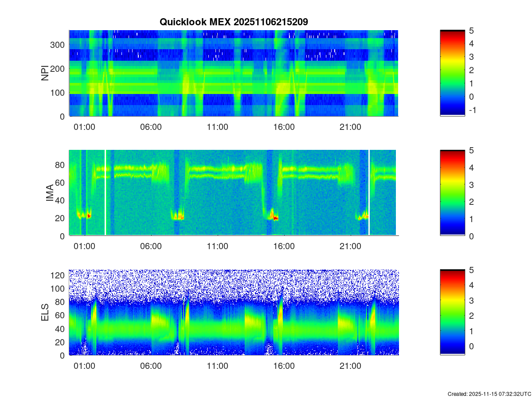Click the first white gap in IMA plot
This screenshot has height=399, width=532.
[105, 193]
